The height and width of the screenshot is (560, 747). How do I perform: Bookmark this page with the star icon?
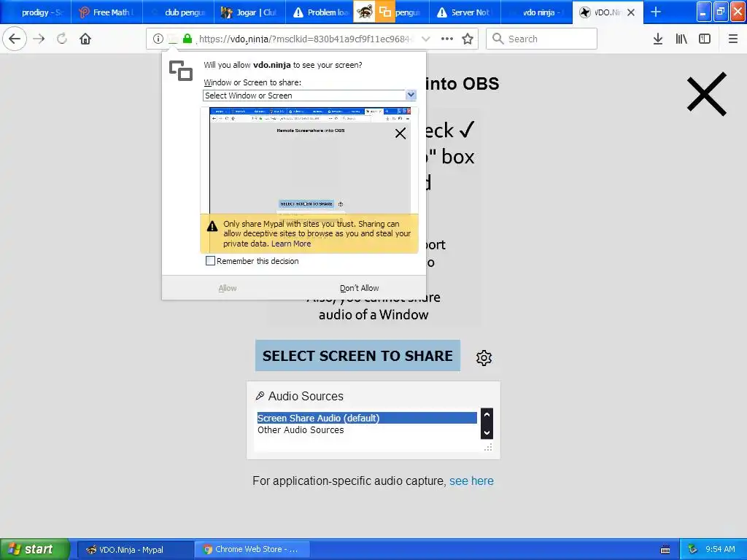click(x=468, y=39)
